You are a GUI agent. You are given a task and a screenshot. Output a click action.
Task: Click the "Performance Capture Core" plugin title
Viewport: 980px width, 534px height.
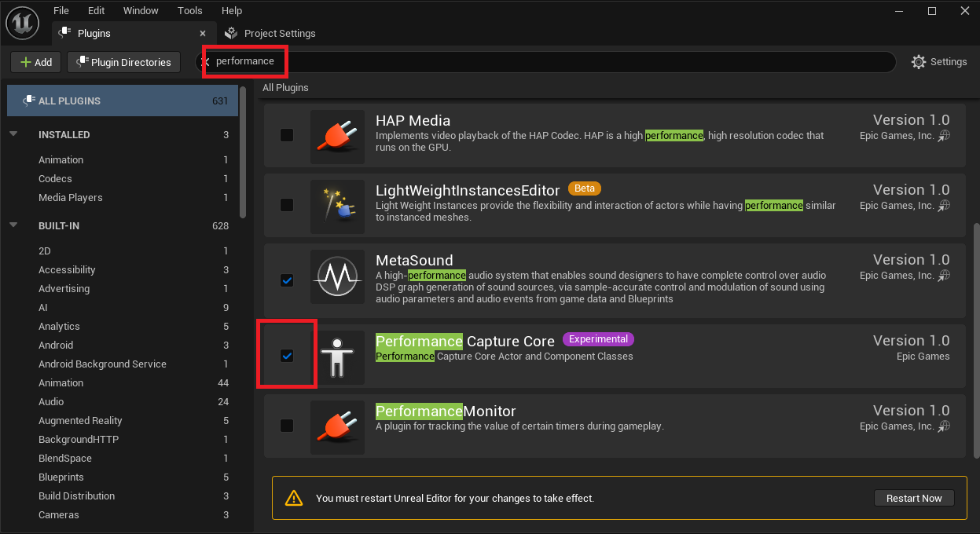[x=465, y=341]
